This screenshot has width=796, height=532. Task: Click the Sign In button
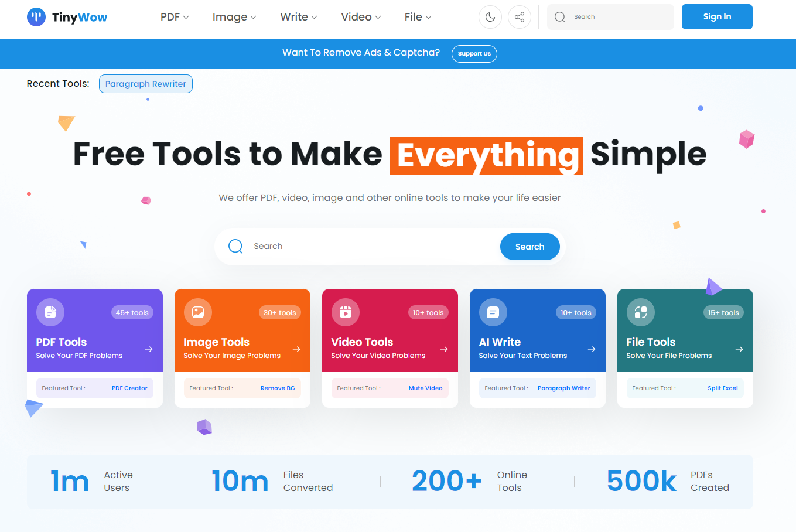point(717,17)
